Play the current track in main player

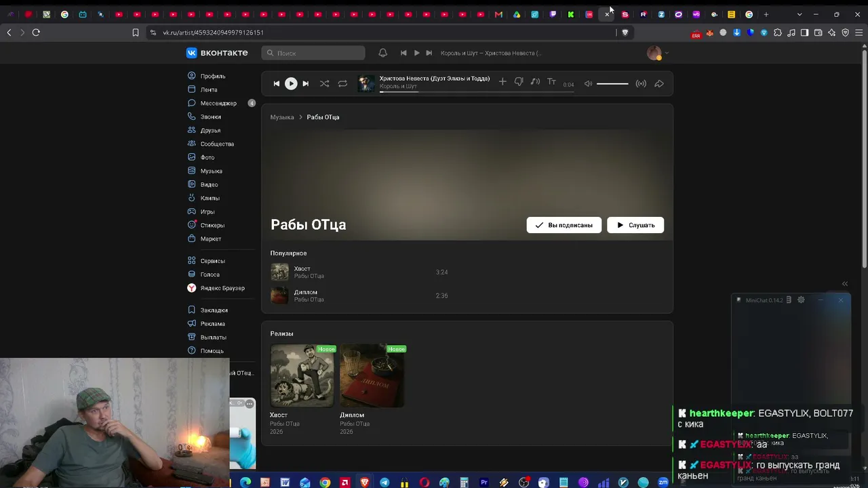tap(291, 83)
